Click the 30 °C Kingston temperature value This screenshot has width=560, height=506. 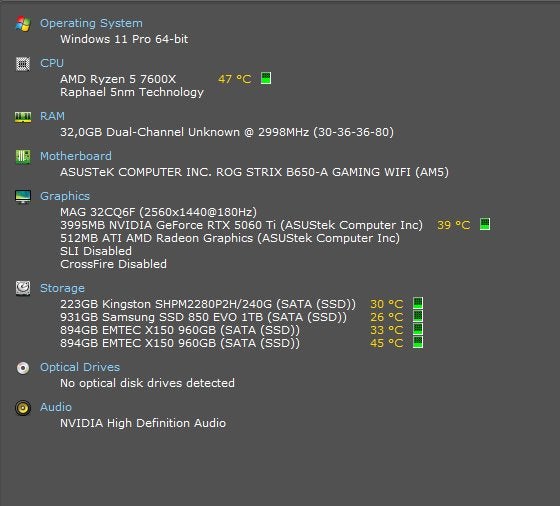(386, 304)
